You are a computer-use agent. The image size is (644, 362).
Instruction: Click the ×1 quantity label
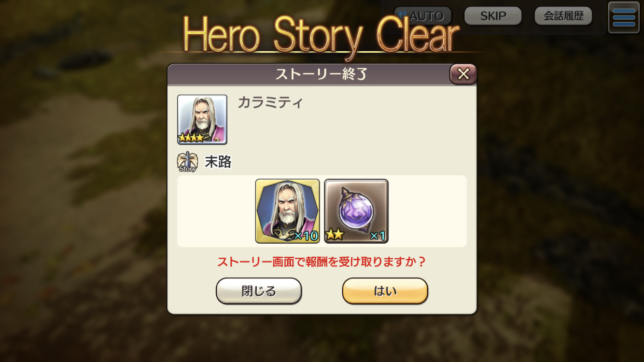point(378,236)
